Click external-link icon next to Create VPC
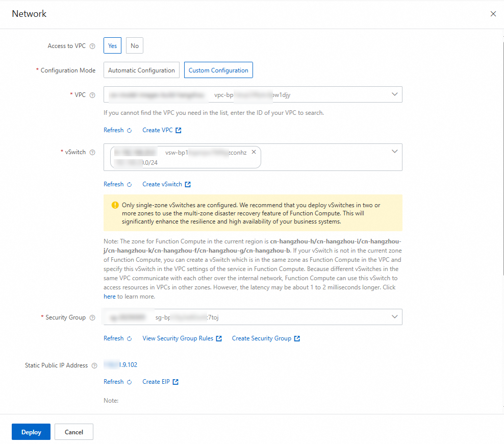The height and width of the screenshot is (444, 504). (x=179, y=130)
